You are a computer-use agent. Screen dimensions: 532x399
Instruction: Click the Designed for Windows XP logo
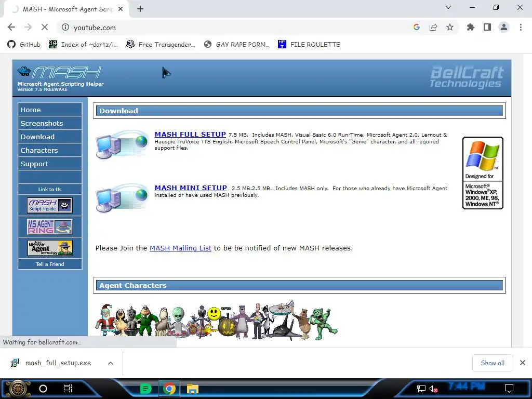coord(483,172)
